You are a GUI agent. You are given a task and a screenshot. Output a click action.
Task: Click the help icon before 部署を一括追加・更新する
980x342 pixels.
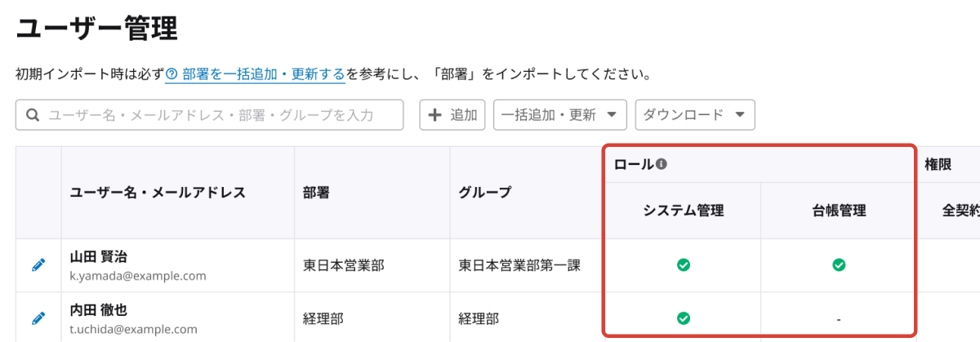pyautogui.click(x=172, y=75)
